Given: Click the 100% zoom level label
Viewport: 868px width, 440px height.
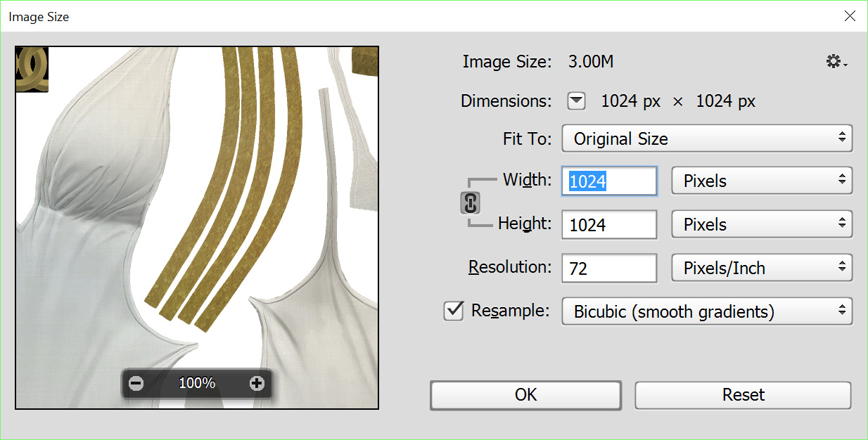Looking at the screenshot, I should coord(197,383).
